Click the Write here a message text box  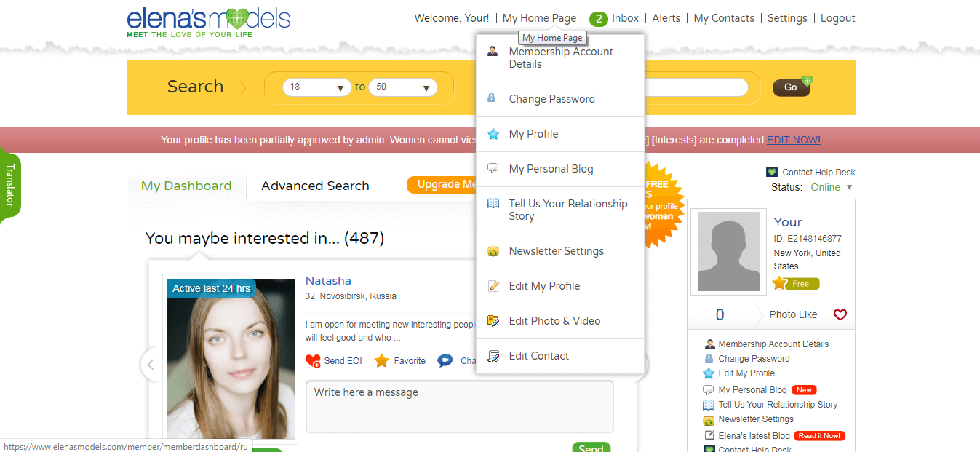(x=459, y=406)
